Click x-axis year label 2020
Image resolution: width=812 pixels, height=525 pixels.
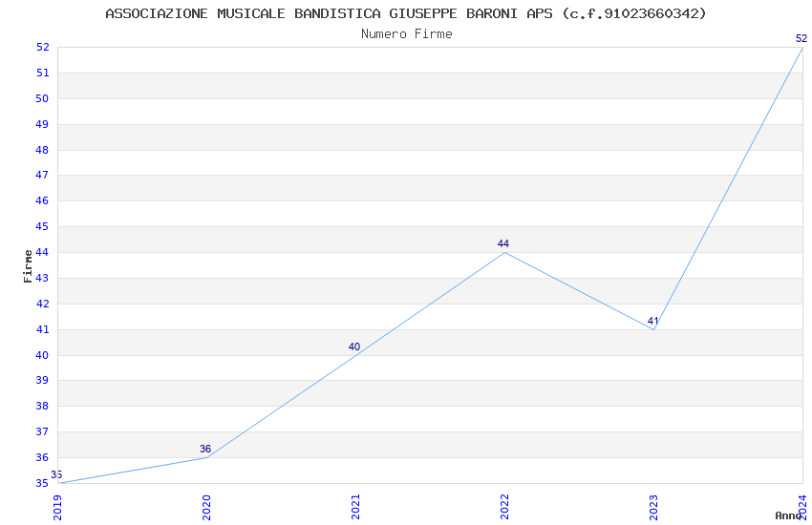[206, 507]
